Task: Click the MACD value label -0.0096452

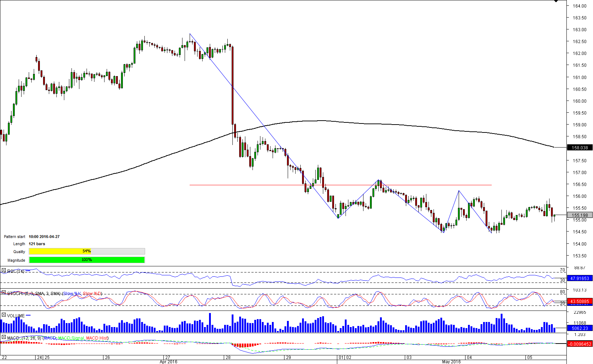Action: coord(580,344)
